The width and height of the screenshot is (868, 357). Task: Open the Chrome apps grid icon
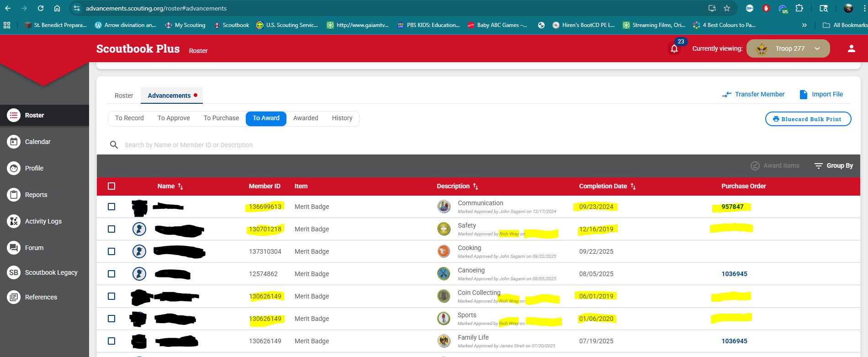[7, 25]
